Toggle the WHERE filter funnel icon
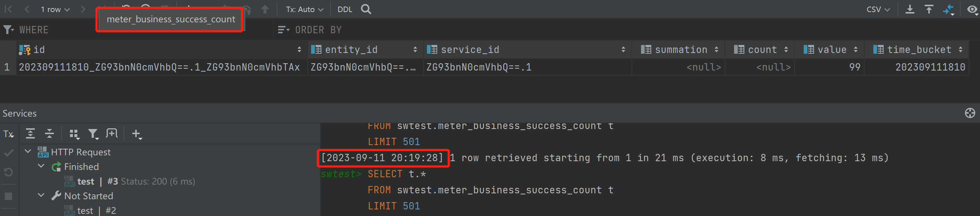980x216 pixels. click(8, 30)
